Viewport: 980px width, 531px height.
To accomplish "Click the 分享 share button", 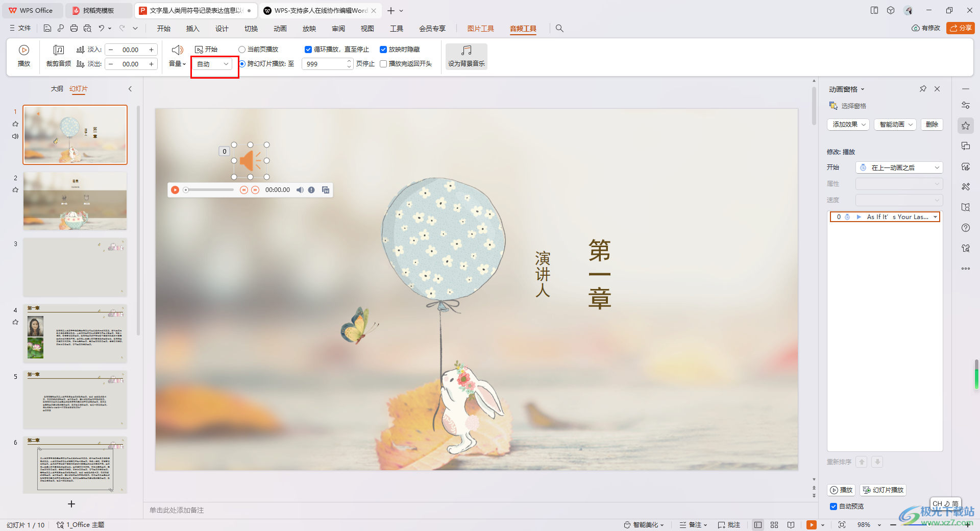I will pos(960,28).
